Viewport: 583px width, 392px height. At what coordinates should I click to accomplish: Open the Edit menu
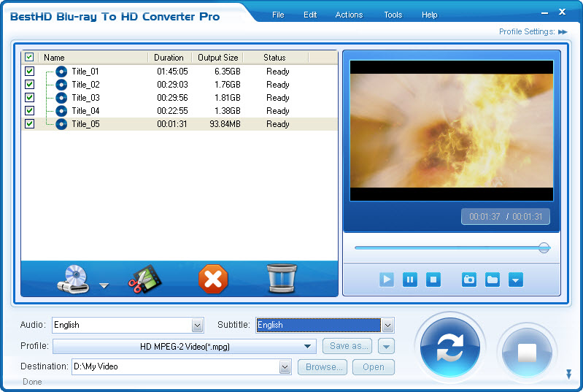point(310,15)
